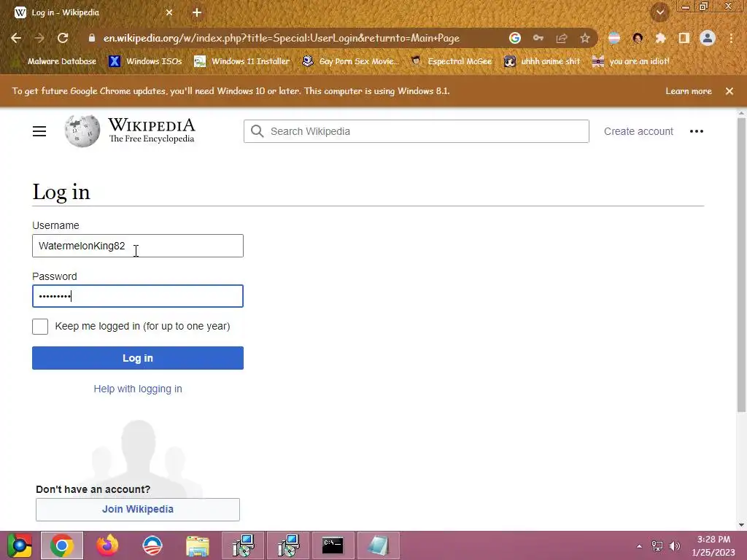Viewport: 747px width, 560px height.
Task: Click the Search Wikipedia box
Action: click(x=417, y=131)
